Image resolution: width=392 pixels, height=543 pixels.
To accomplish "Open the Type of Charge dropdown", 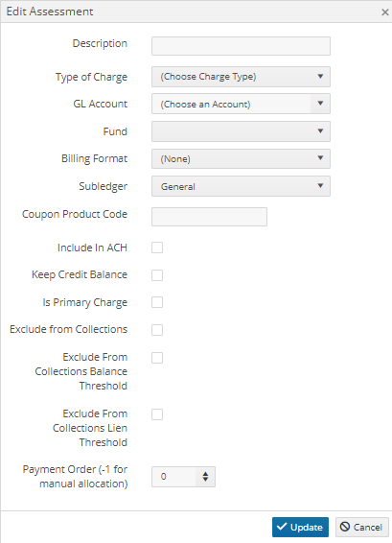I will coord(241,77).
